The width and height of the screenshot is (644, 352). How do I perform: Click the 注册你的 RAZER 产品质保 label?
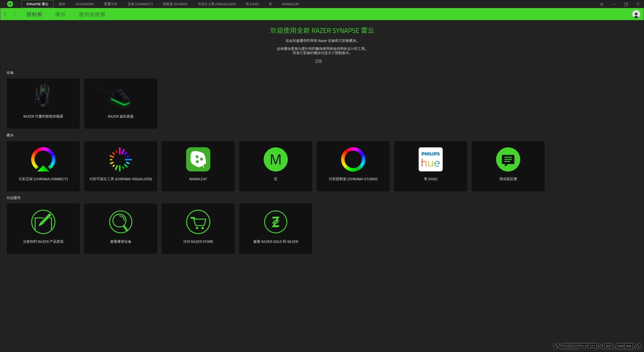tap(43, 242)
